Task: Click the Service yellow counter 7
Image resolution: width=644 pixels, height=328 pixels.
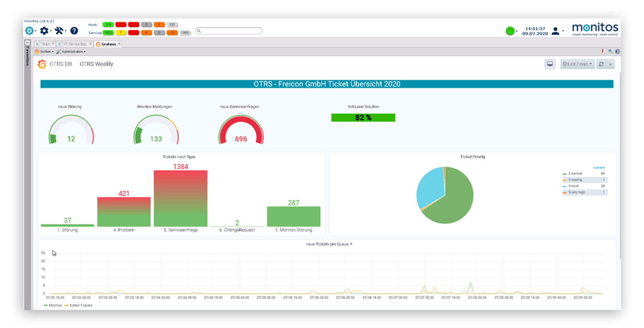Action: point(121,33)
